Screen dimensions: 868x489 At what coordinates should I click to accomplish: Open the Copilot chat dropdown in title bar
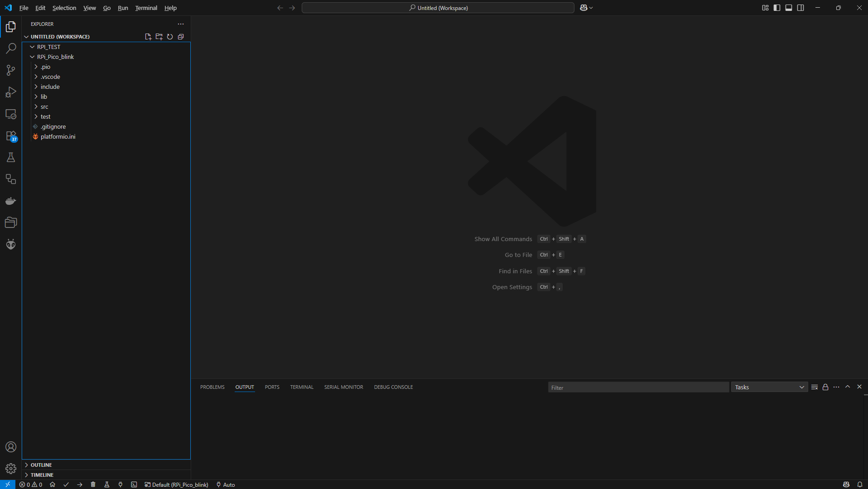[x=587, y=8]
